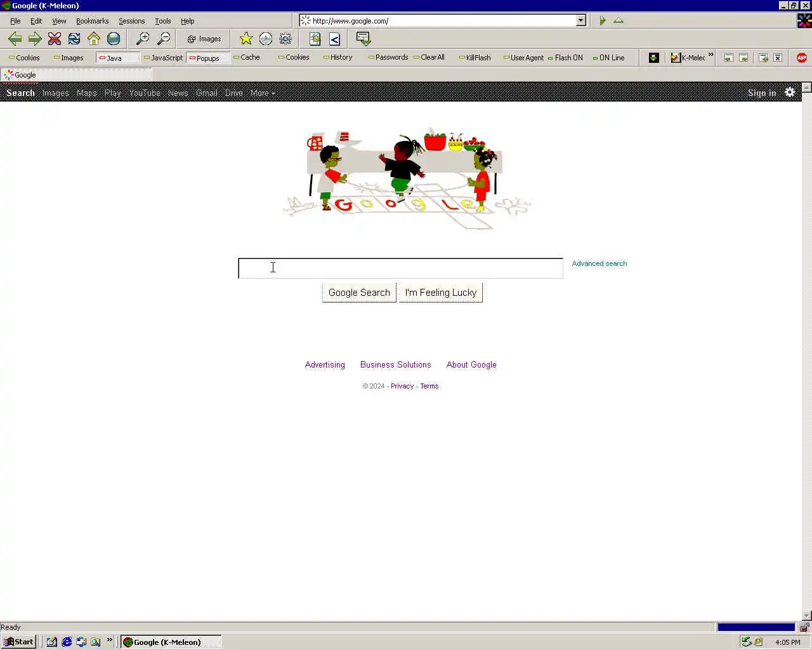Click Clear All in privacy bar
The width and height of the screenshot is (812, 650).
click(429, 58)
